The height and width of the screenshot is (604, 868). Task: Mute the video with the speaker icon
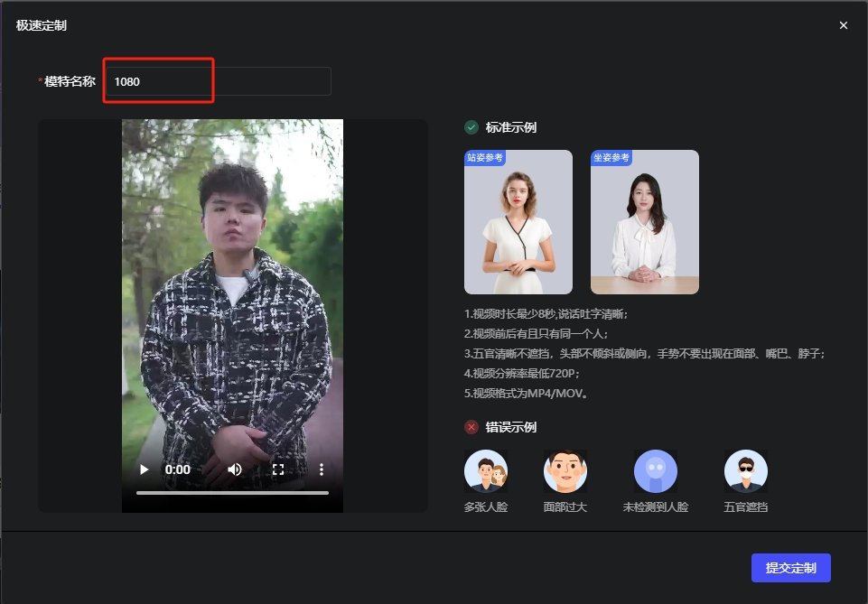click(237, 469)
